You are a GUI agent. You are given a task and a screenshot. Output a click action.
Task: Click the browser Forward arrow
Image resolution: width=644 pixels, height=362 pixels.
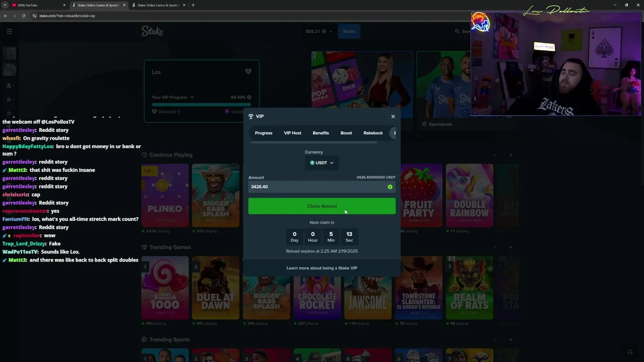pos(15,16)
